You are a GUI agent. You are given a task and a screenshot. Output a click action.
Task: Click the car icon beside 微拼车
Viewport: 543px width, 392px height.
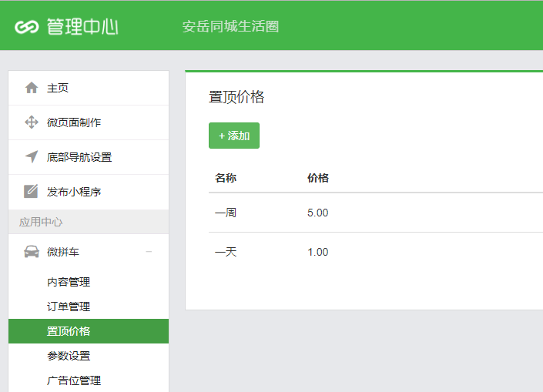click(x=32, y=252)
